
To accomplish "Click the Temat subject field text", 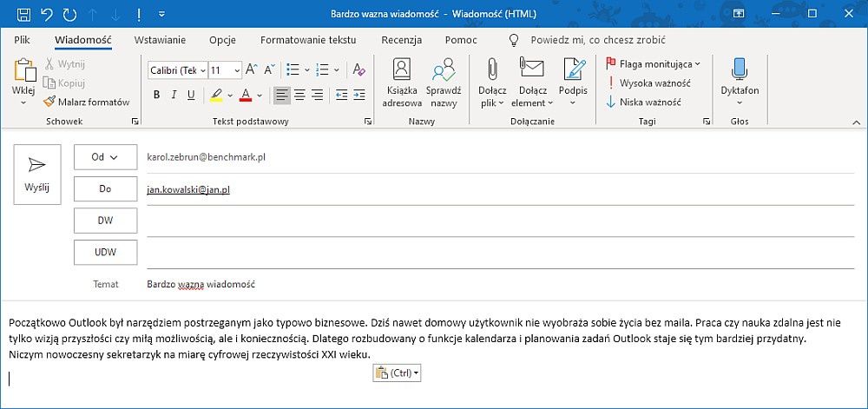I will (x=201, y=285).
